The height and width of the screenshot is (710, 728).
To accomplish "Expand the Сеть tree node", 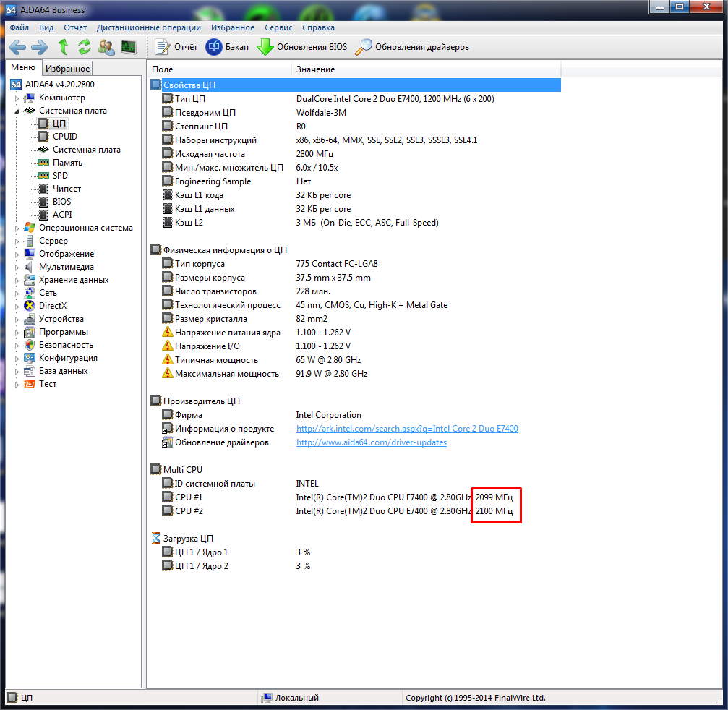I will pyautogui.click(x=17, y=293).
